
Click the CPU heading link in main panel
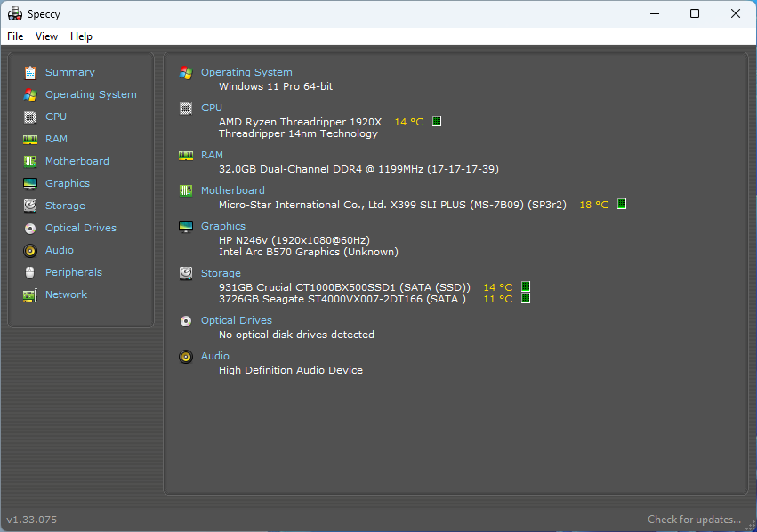pyautogui.click(x=212, y=108)
